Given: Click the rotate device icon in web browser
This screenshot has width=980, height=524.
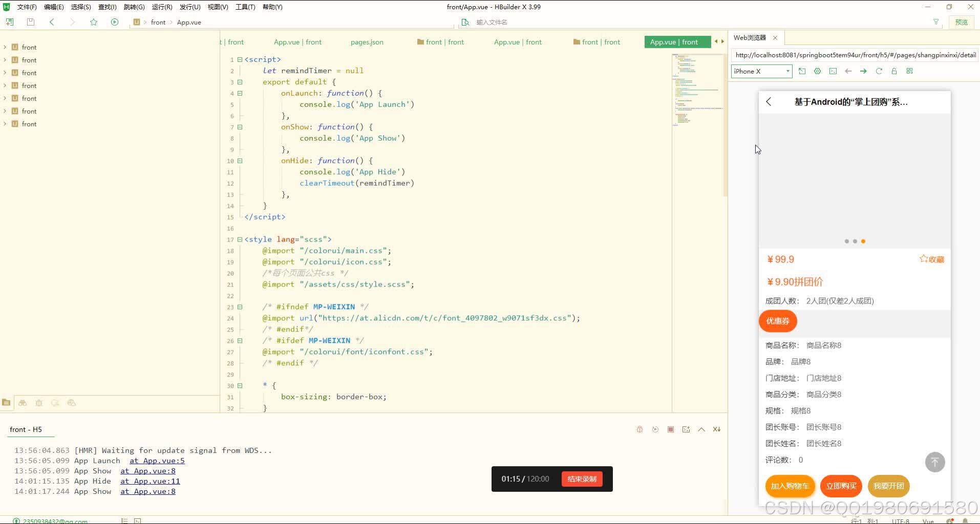Looking at the screenshot, I should pyautogui.click(x=802, y=71).
